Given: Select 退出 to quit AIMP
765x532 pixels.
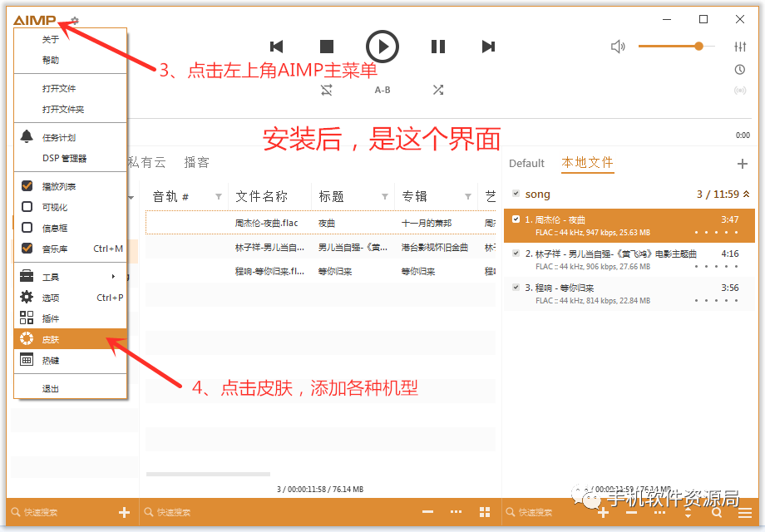Looking at the screenshot, I should [70, 389].
